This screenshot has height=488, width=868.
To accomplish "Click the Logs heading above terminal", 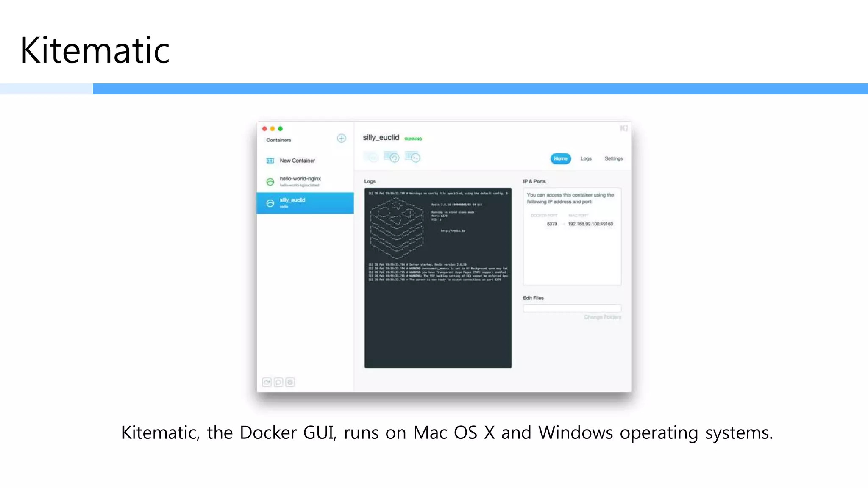I will pyautogui.click(x=370, y=181).
